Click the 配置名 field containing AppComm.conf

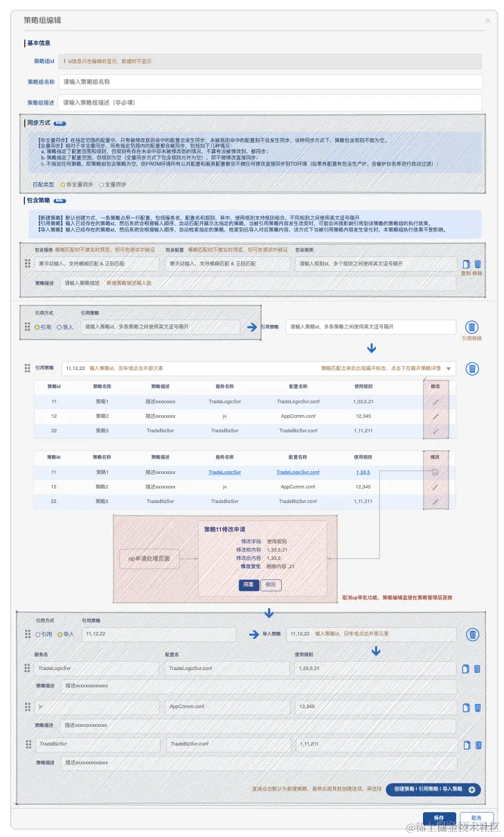[227, 707]
